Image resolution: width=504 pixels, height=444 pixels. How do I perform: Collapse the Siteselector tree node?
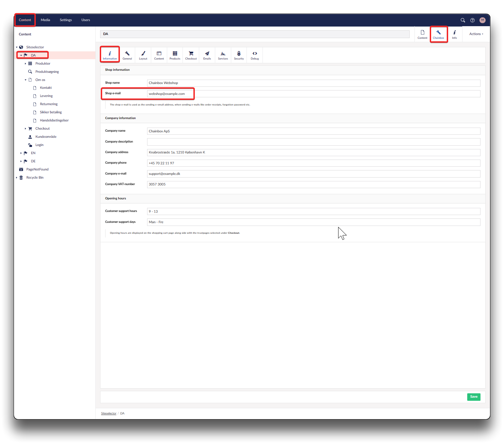[x=16, y=47]
